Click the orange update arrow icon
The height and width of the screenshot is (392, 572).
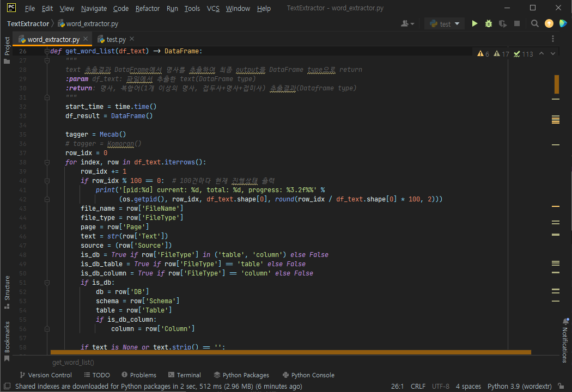coord(549,24)
